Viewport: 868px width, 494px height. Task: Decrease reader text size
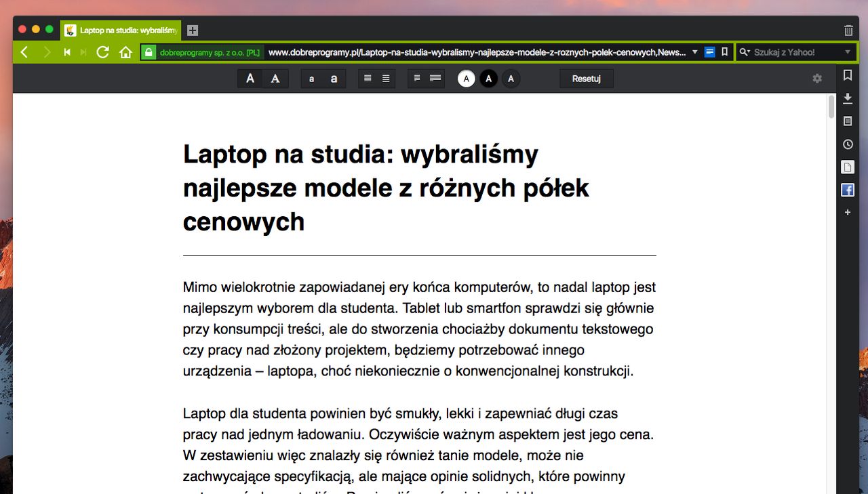(312, 79)
